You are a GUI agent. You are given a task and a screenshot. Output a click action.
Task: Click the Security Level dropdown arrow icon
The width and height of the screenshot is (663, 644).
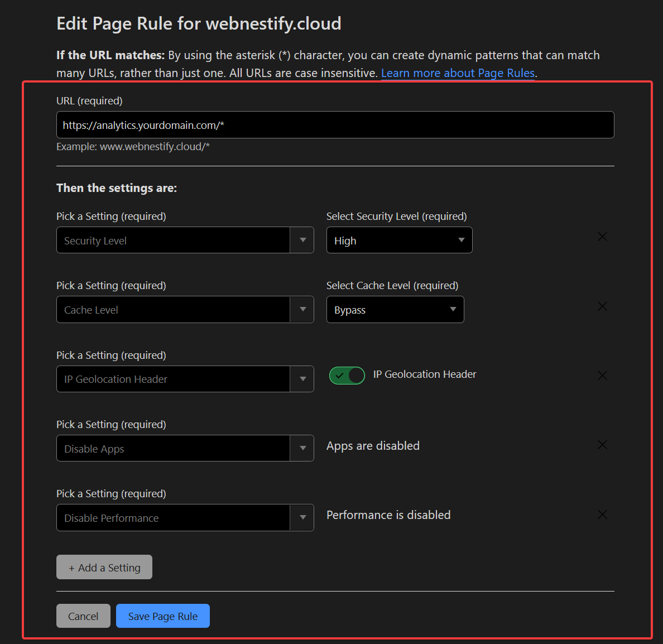pos(302,241)
